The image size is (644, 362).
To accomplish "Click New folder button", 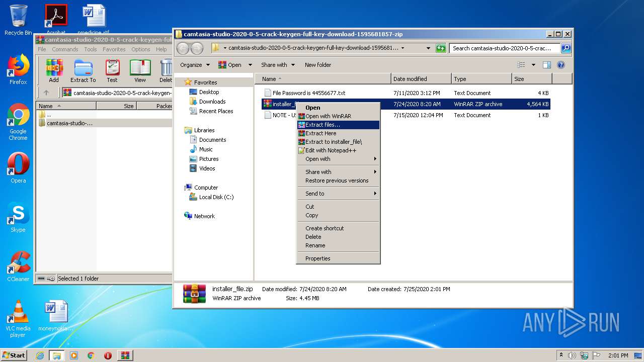I will tap(318, 65).
